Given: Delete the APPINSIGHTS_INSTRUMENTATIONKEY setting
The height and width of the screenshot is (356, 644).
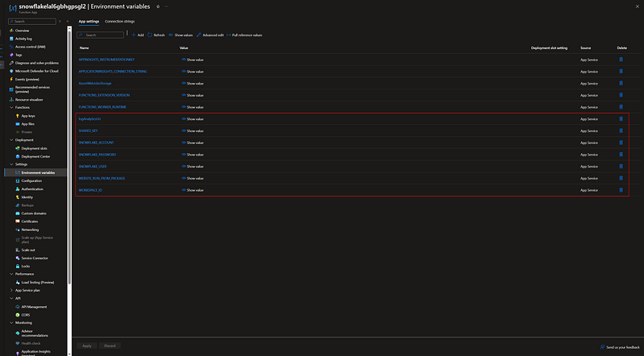Looking at the screenshot, I should point(621,60).
